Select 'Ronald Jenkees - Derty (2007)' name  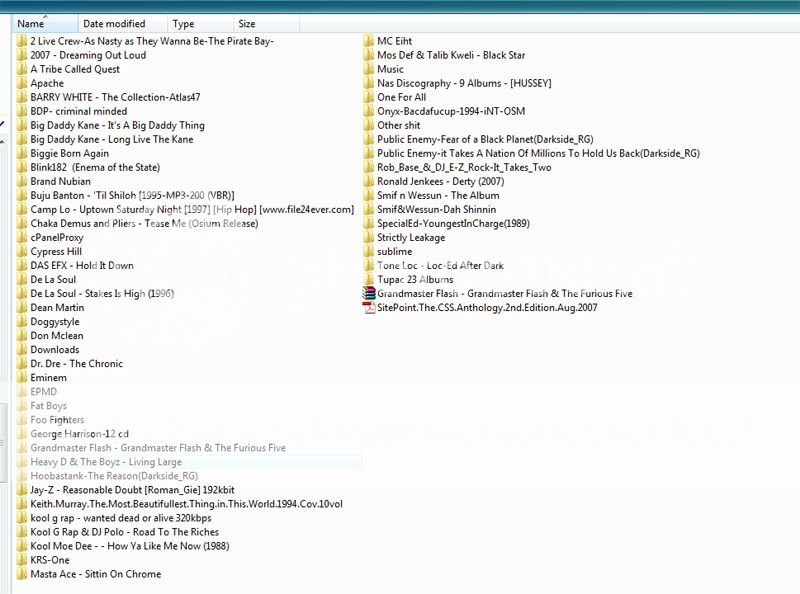point(441,181)
